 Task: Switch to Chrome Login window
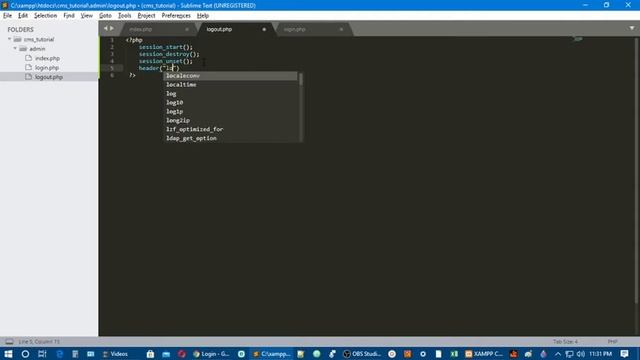tap(211, 354)
